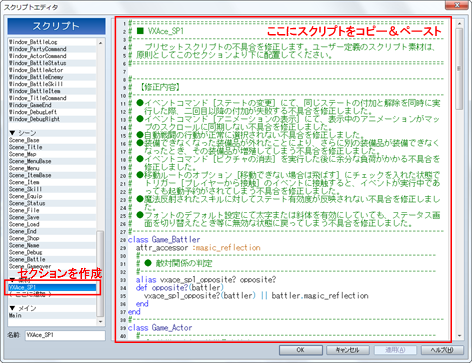This screenshot has height=363, width=472.
Task: Open the Scene_Item script
Action: point(52,182)
